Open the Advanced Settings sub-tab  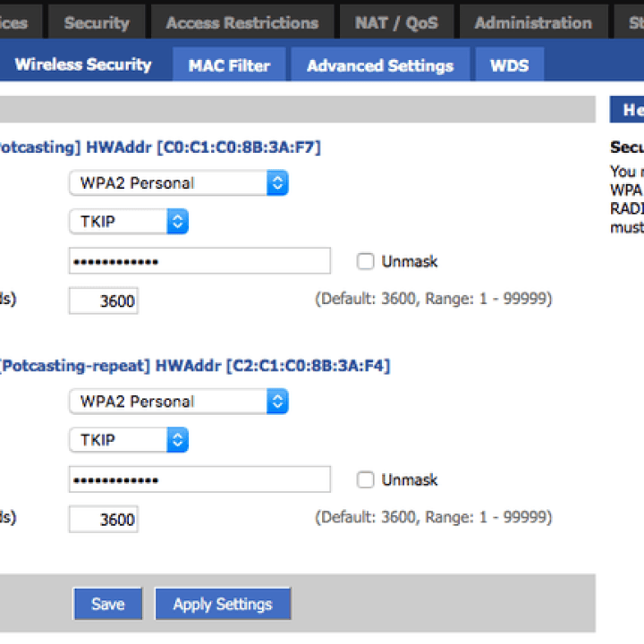[380, 65]
